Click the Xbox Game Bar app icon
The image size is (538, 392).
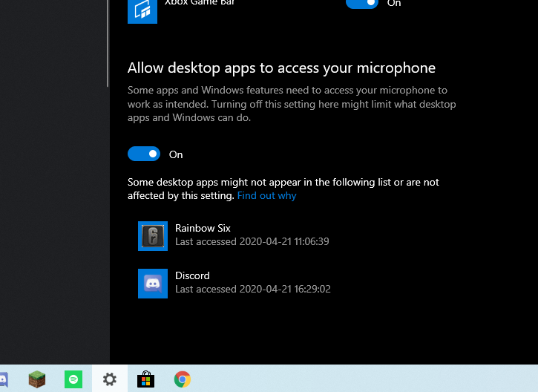142,10
